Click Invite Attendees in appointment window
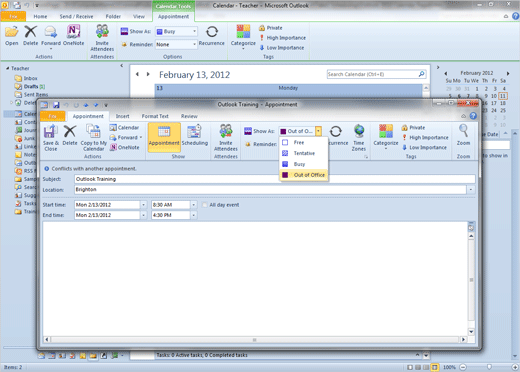Screen dimensions: 520x372 pyautogui.click(x=226, y=138)
